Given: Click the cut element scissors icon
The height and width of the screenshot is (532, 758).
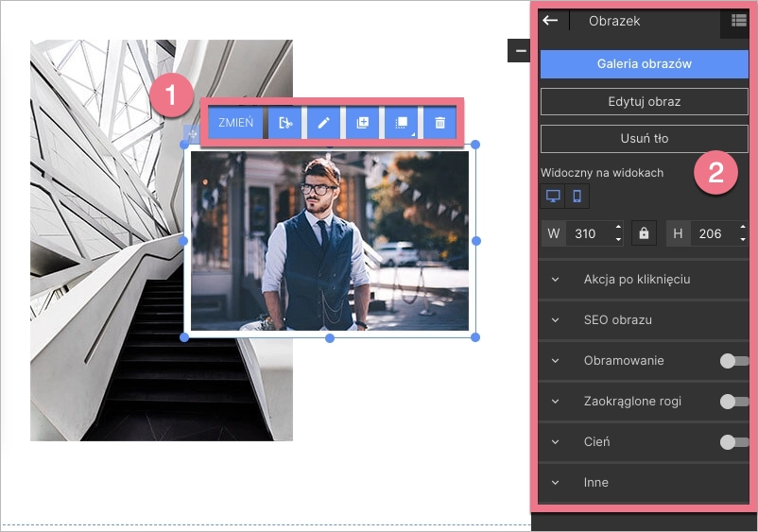Looking at the screenshot, I should point(285,123).
